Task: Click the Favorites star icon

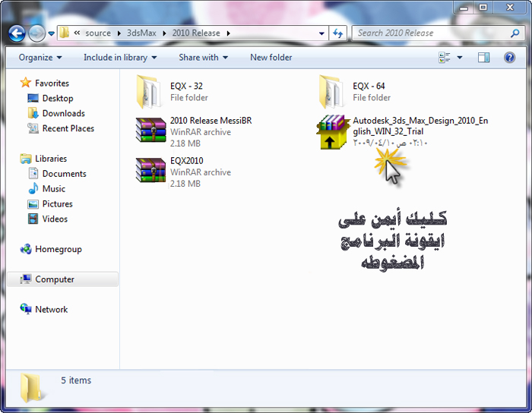Action: pos(25,82)
